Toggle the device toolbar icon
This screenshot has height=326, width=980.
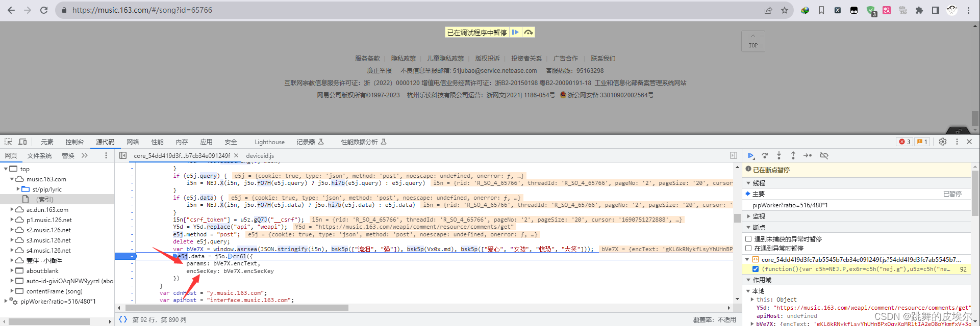[23, 142]
